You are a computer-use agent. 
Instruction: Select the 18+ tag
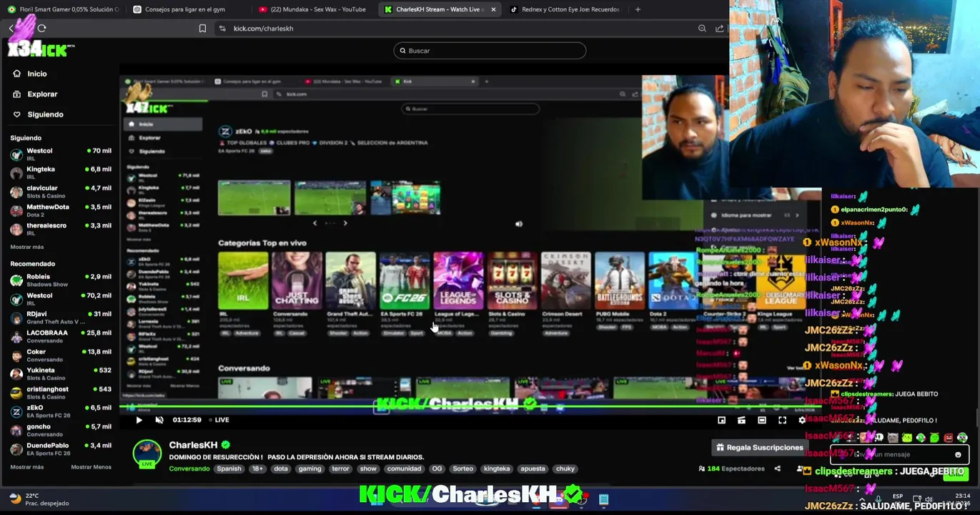click(x=257, y=469)
